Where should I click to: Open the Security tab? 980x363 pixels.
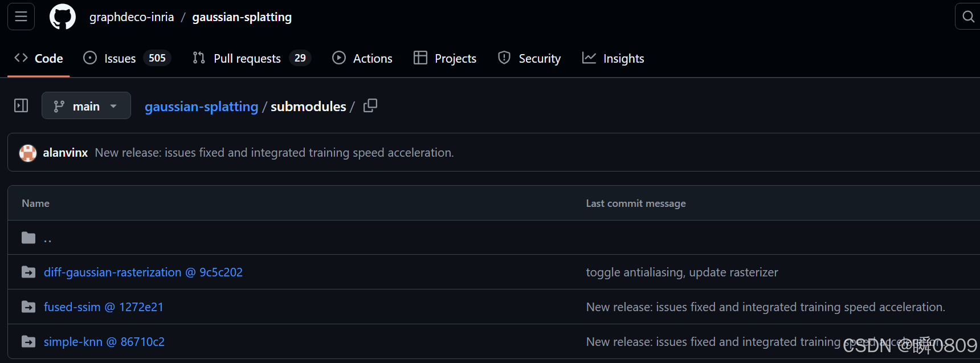529,58
